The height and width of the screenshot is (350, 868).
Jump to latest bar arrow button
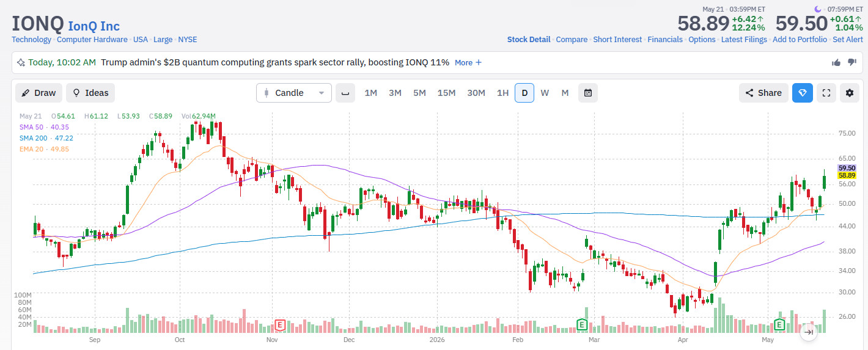[x=809, y=332]
